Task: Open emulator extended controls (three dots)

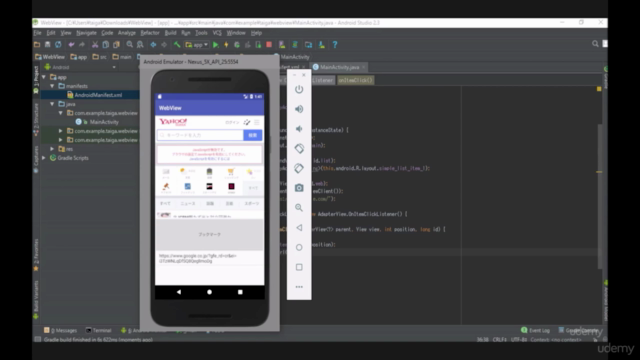Action: 299,287
